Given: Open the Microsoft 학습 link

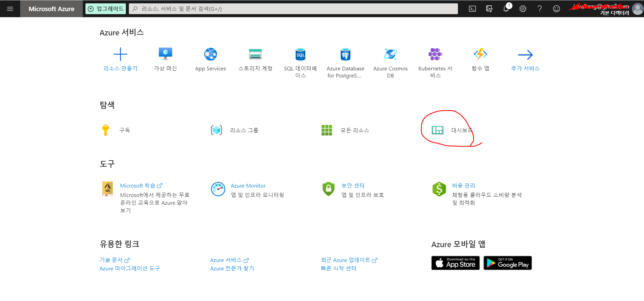Looking at the screenshot, I should (x=141, y=186).
